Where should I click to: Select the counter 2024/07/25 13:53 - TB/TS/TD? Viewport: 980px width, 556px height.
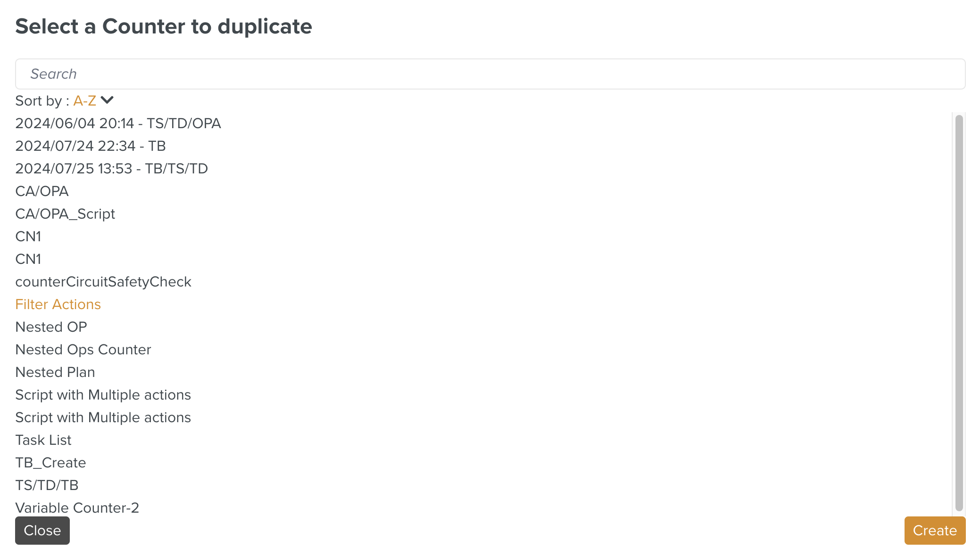(112, 168)
